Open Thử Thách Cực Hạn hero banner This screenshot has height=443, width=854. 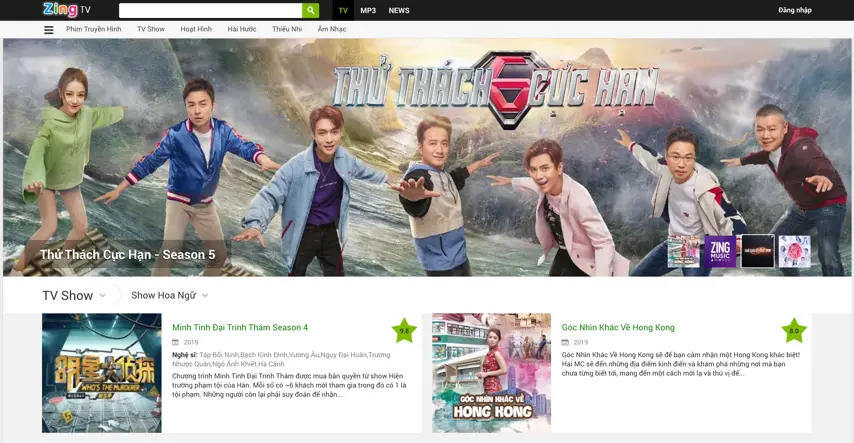click(426, 157)
